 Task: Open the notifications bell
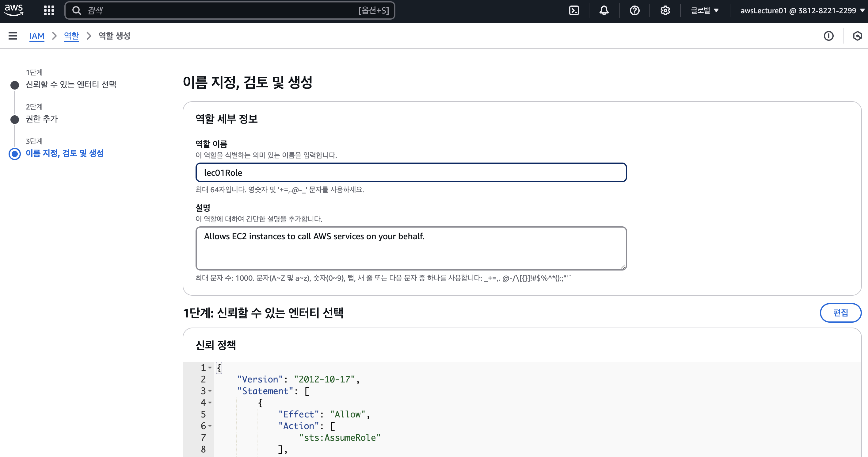point(604,11)
